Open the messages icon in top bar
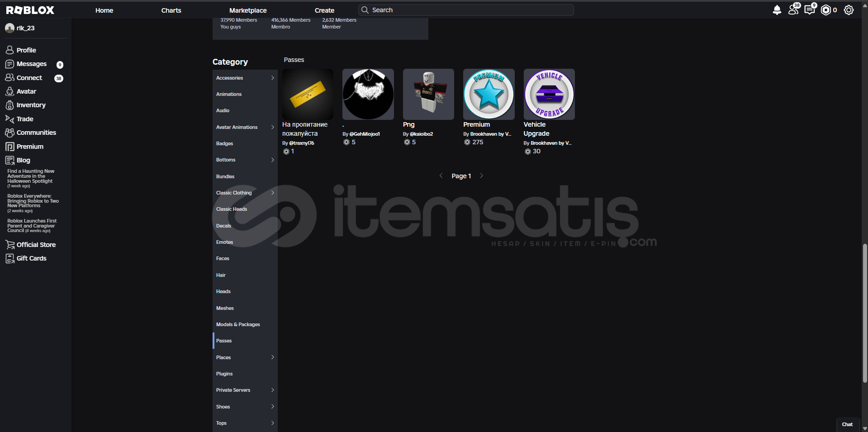This screenshot has width=868, height=432. tap(810, 9)
